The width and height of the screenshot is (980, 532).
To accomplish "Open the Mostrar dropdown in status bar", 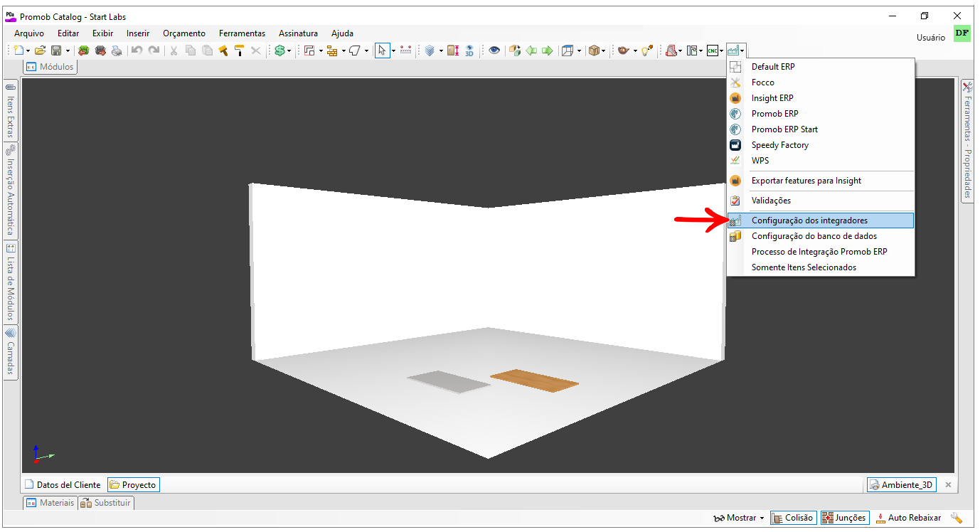I will click(740, 518).
